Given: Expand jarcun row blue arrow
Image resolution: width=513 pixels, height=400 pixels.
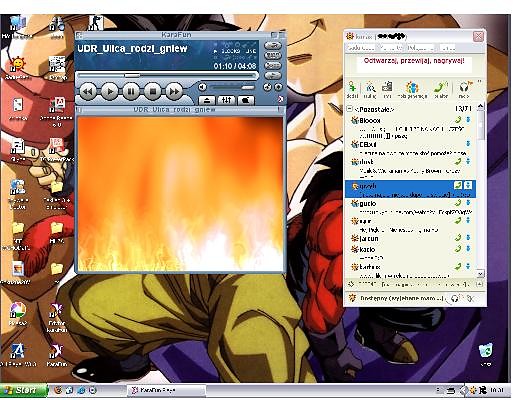Looking at the screenshot, I should 468,238.
